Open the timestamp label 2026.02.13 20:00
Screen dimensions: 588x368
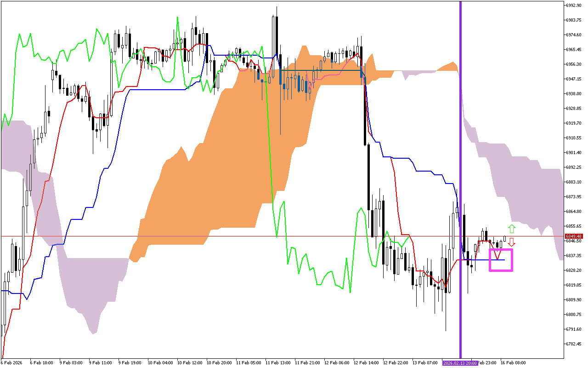(459, 362)
